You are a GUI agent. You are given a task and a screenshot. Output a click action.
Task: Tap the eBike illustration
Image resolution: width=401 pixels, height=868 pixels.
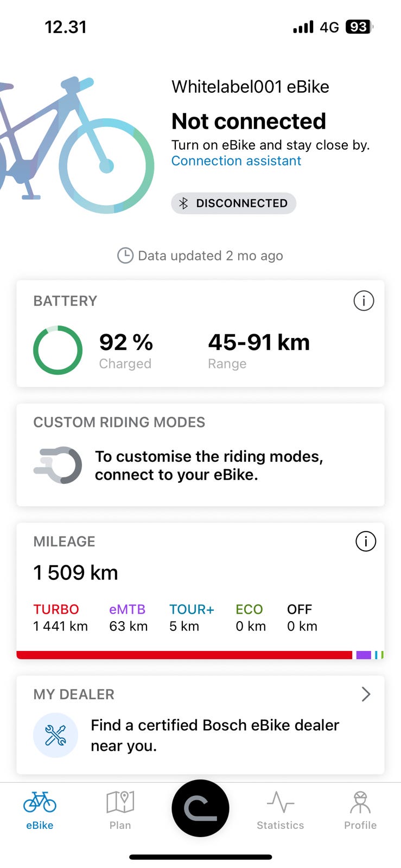tap(76, 144)
